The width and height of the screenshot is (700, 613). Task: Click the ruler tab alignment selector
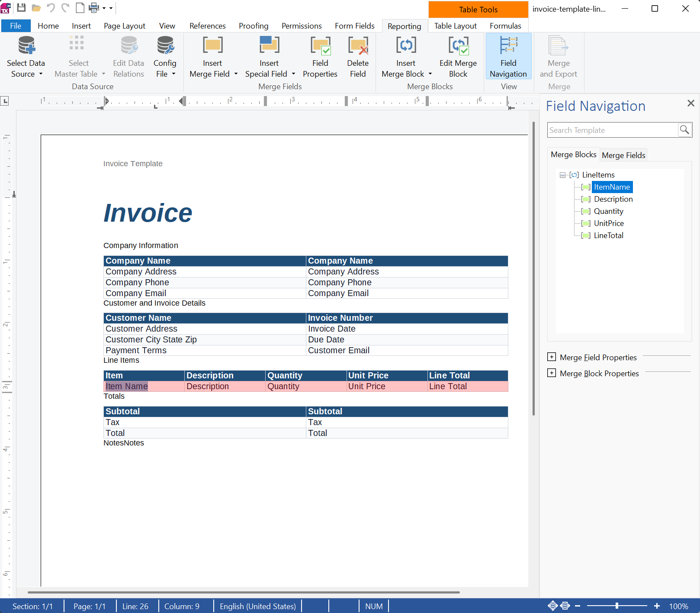point(5,101)
